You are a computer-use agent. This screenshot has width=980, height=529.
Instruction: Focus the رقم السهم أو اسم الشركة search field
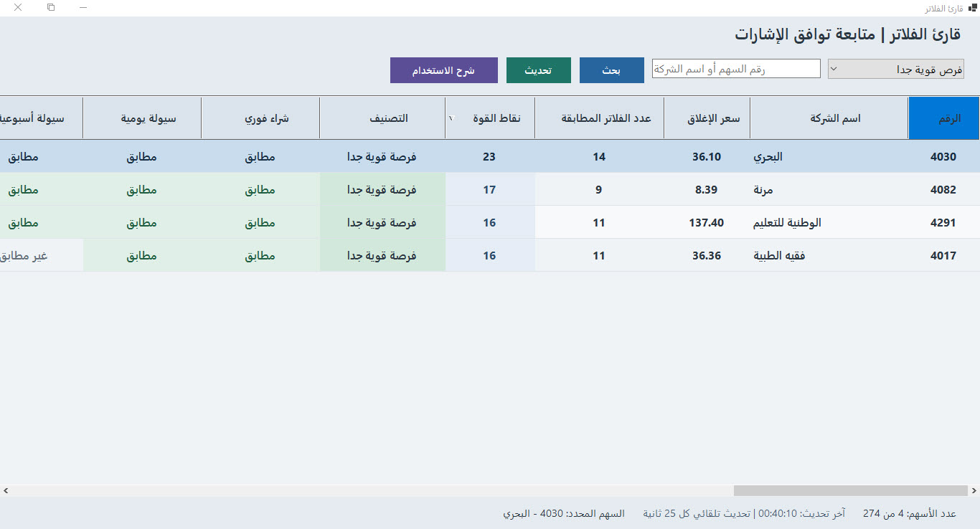[736, 69]
